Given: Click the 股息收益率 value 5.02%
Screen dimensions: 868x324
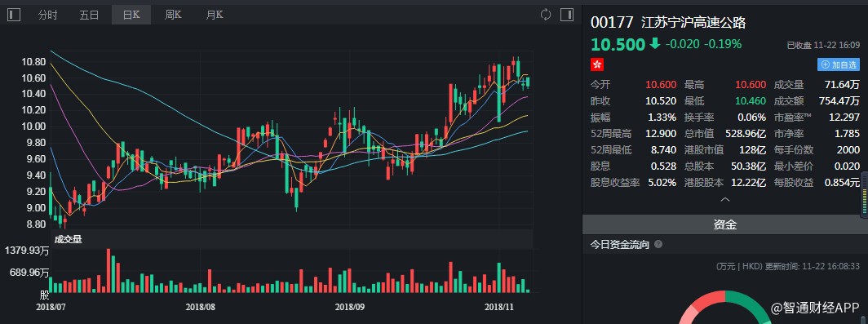Looking at the screenshot, I should [x=662, y=182].
